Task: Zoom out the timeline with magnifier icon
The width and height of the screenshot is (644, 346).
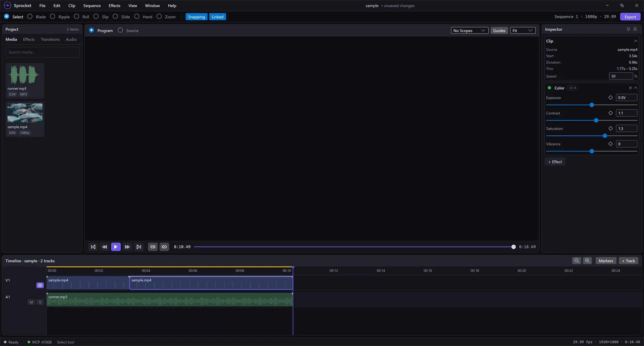Action: [x=577, y=261]
